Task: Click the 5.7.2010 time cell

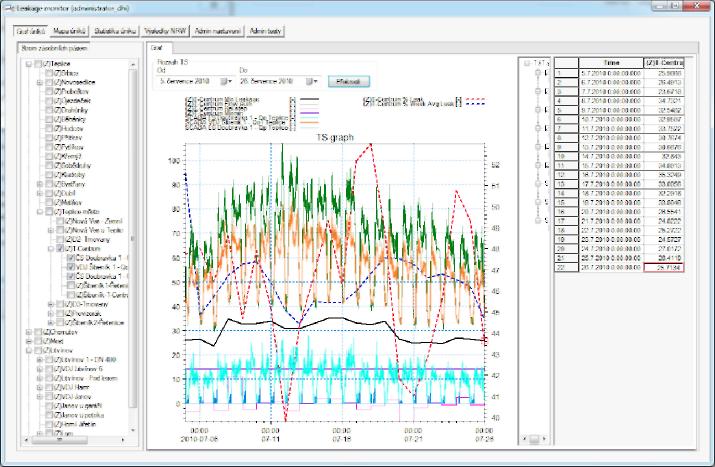Action: coord(611,73)
